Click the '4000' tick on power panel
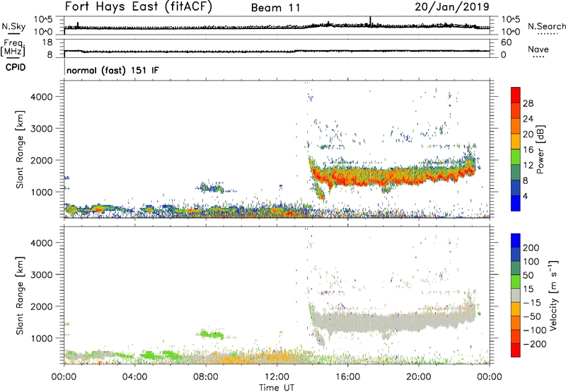 pos(42,97)
